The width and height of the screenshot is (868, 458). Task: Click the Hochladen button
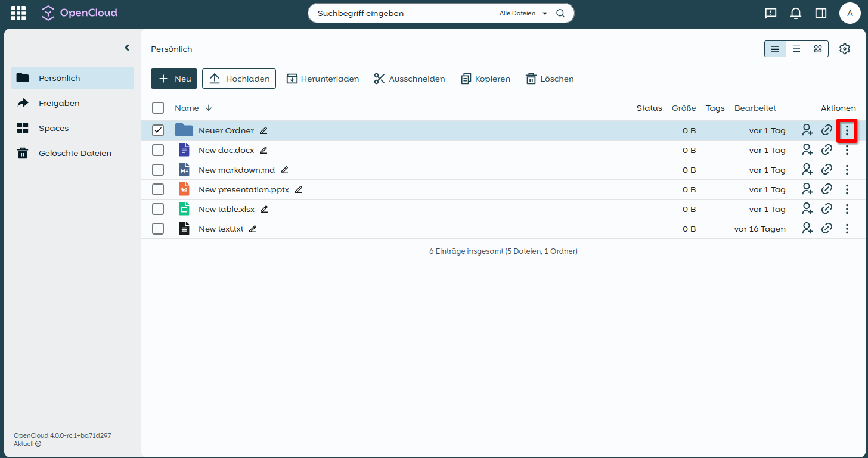238,79
